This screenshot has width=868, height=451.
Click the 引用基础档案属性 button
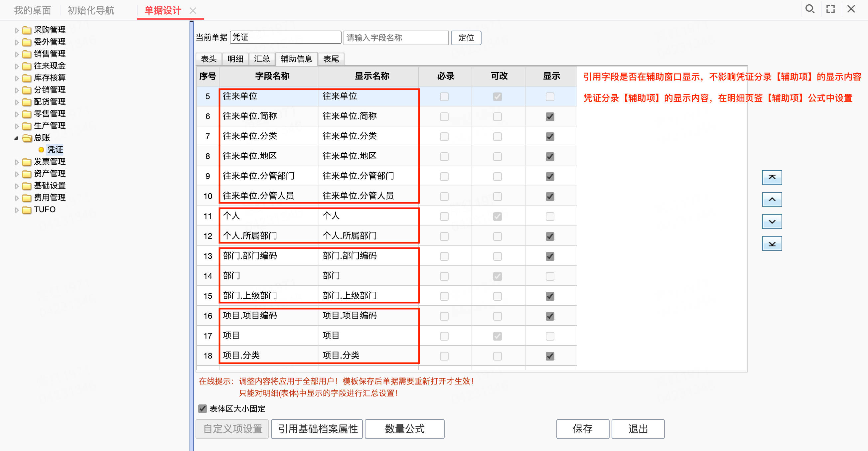point(317,429)
